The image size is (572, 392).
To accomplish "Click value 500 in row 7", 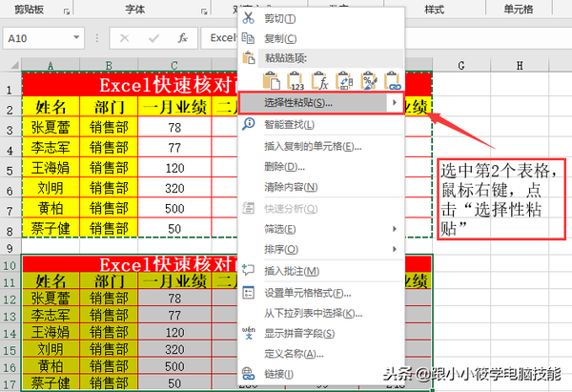I will pyautogui.click(x=174, y=209).
